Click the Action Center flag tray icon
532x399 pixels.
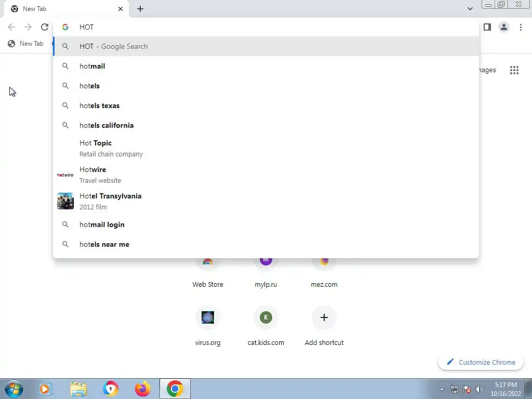(x=467, y=389)
